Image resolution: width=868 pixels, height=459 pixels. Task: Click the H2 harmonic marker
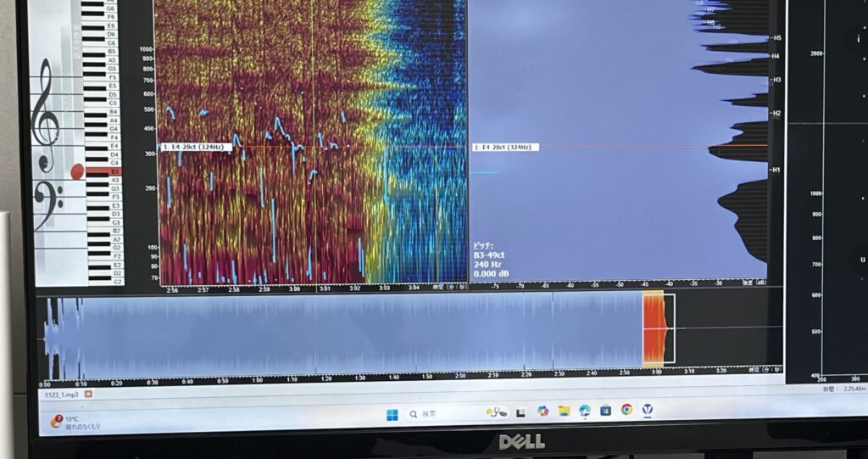[x=775, y=114]
